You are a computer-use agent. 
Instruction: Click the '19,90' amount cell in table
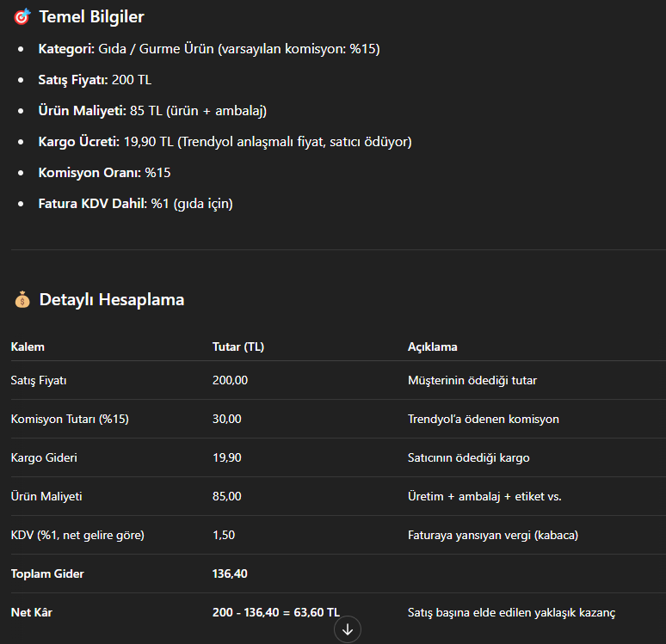(227, 457)
